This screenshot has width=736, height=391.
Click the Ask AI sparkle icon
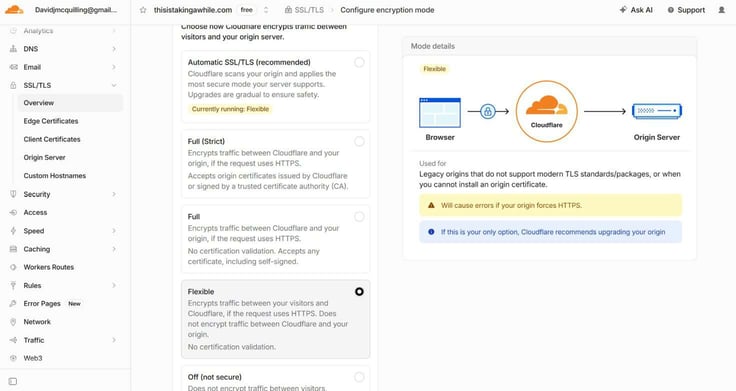pos(623,10)
